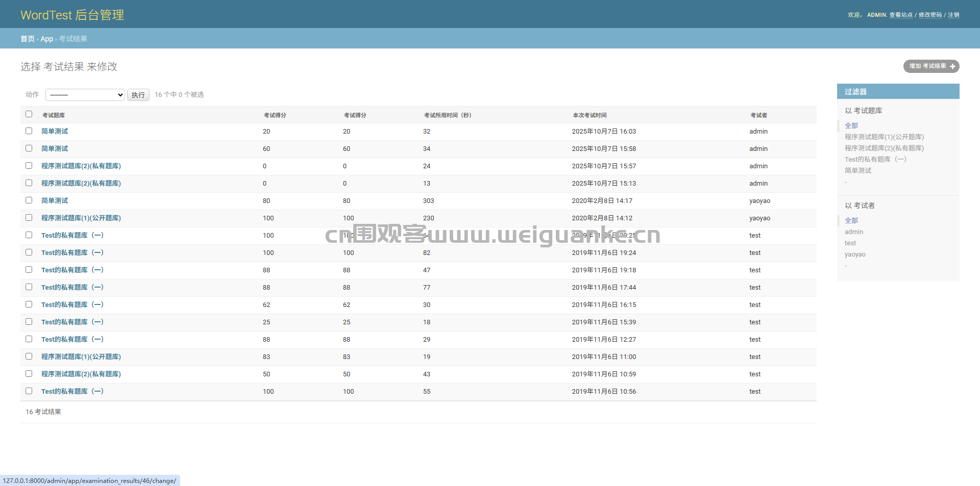Sort by 本次考试时间 column header
Screen dimensions: 980x486
pos(590,115)
